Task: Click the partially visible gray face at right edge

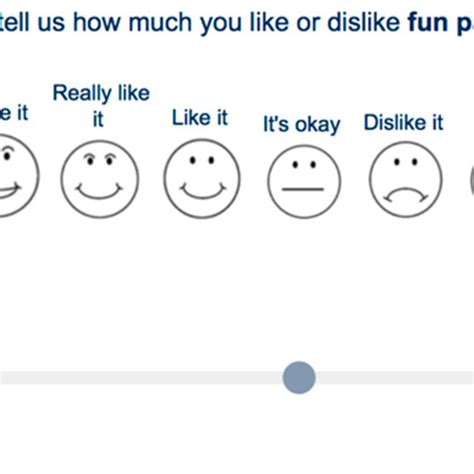Action: tap(472, 180)
